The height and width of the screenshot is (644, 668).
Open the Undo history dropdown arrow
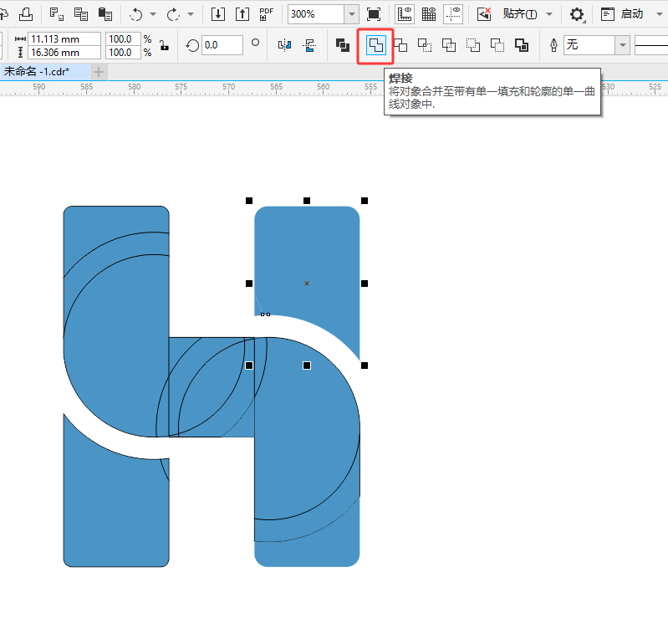pos(152,14)
